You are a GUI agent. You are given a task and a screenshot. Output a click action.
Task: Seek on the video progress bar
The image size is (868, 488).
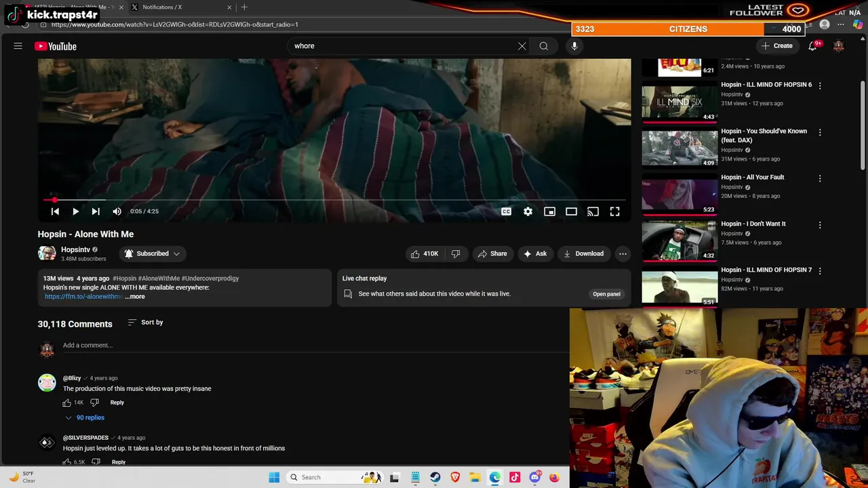[334, 200]
